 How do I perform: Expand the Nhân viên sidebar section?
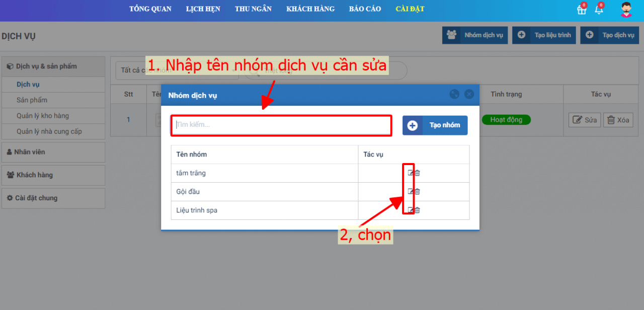pyautogui.click(x=53, y=152)
